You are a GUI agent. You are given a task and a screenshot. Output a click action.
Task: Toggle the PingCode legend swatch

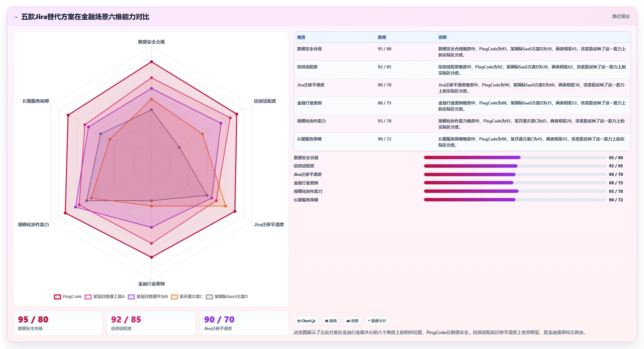pos(57,297)
